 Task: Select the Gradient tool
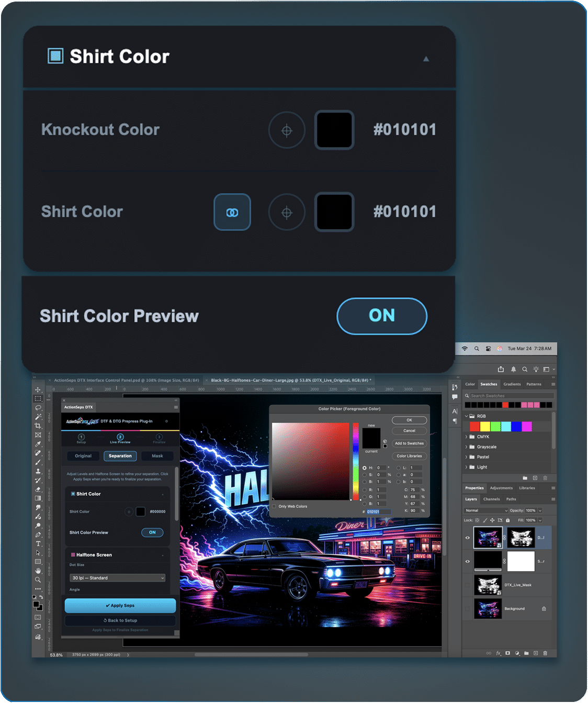click(x=38, y=498)
